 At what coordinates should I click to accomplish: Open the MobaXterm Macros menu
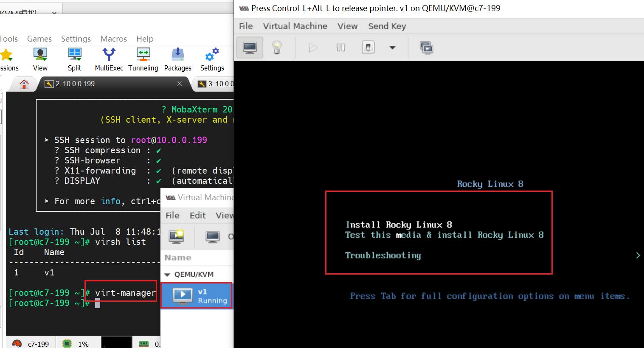click(113, 39)
